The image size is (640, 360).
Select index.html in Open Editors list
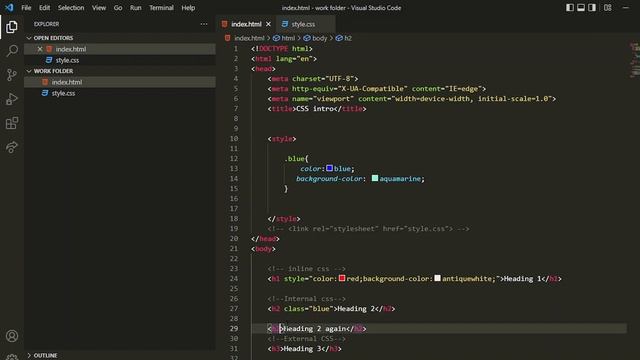pos(71,49)
